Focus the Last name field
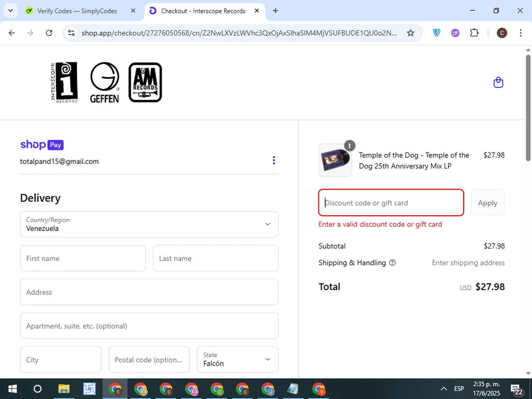 tap(216, 258)
